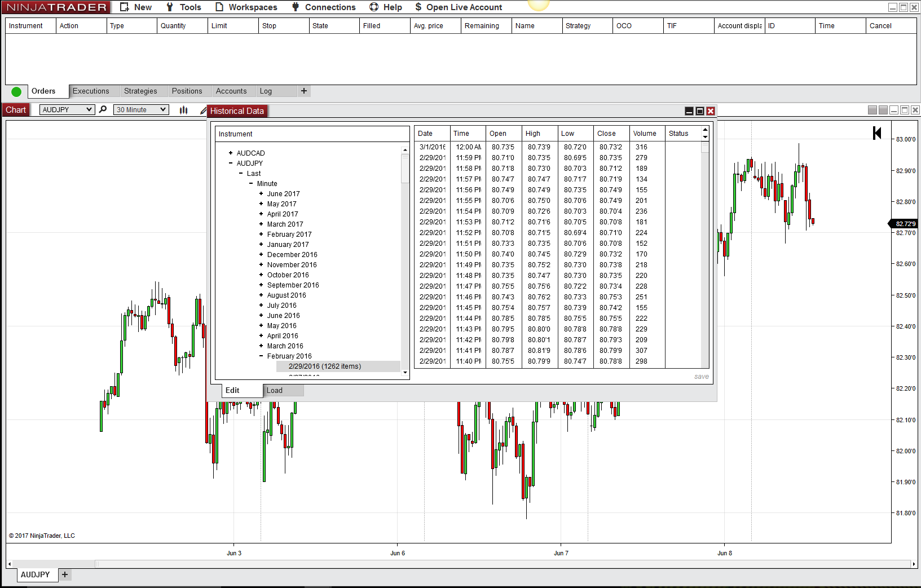921x588 pixels.
Task: Select October 2016 in the tree
Action: (x=288, y=275)
